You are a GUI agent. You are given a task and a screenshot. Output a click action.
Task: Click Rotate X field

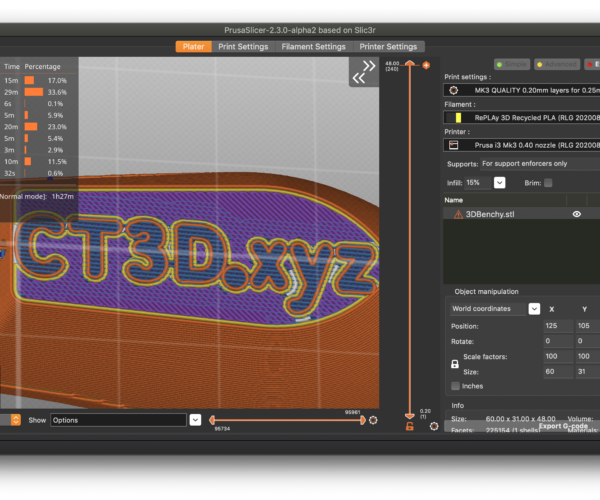click(x=558, y=341)
